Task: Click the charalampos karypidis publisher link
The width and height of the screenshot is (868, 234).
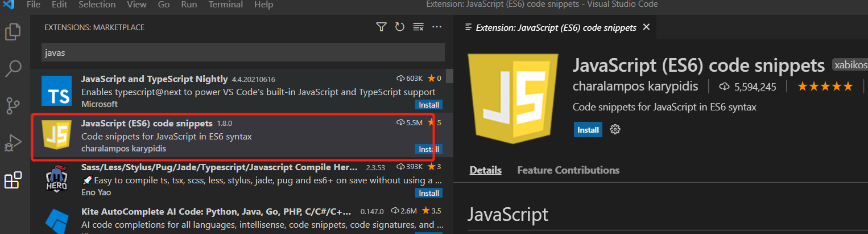Action: click(x=637, y=87)
